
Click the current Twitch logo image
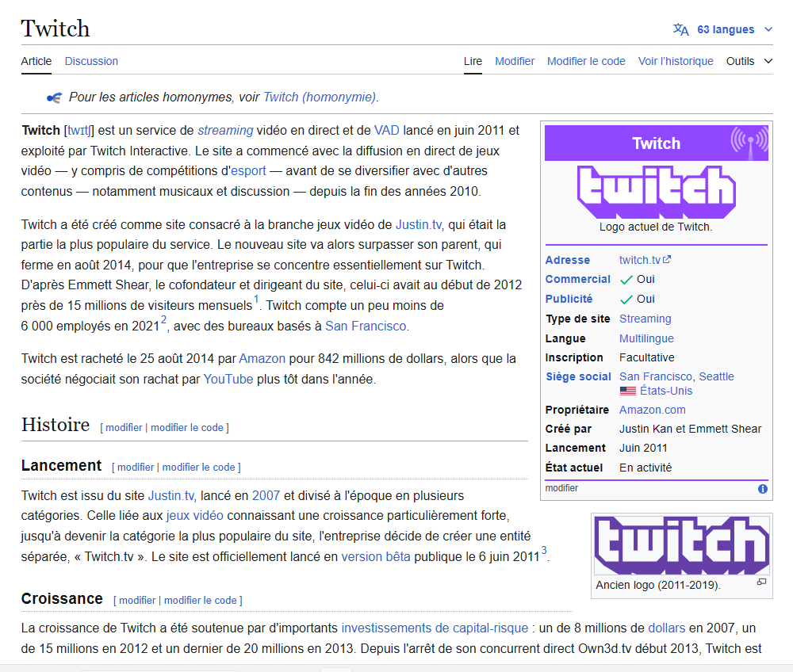click(656, 192)
